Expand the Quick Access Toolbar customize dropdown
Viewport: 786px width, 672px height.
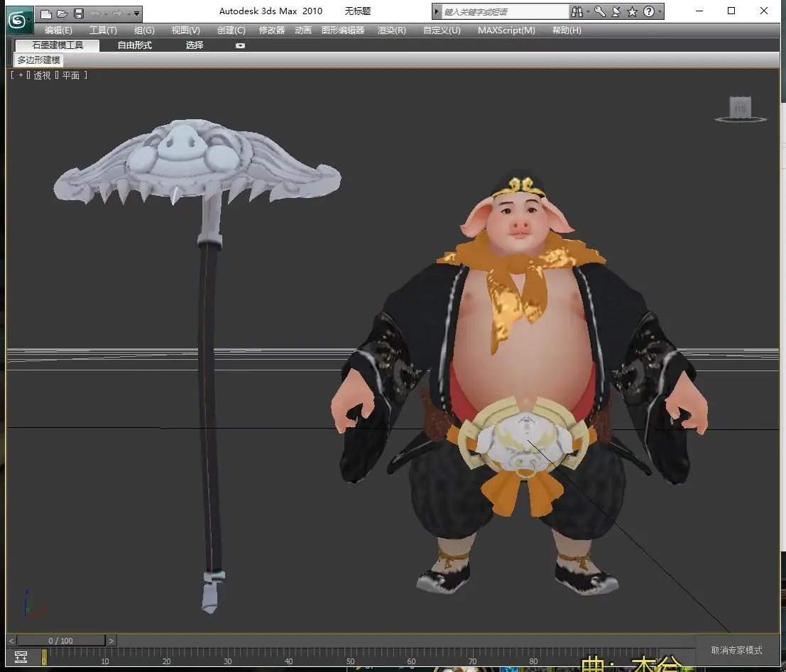[x=136, y=14]
